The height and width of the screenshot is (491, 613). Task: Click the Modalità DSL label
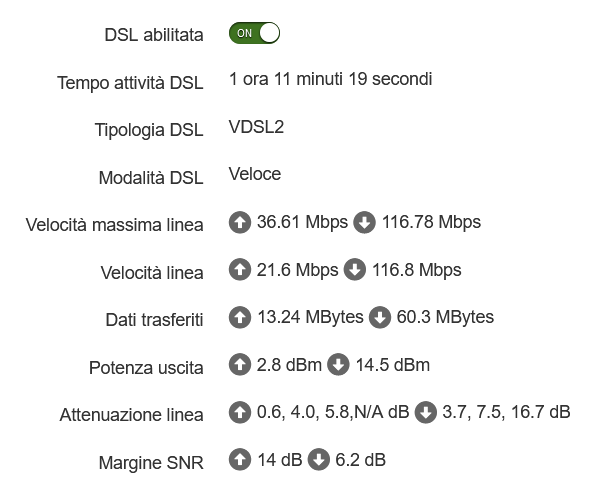pos(151,178)
